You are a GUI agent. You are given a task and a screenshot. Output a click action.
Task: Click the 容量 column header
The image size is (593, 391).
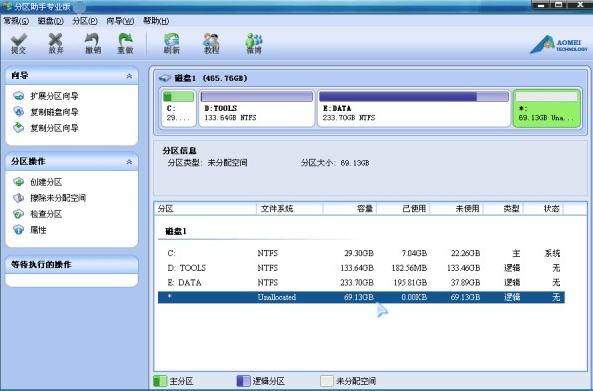(x=350, y=208)
